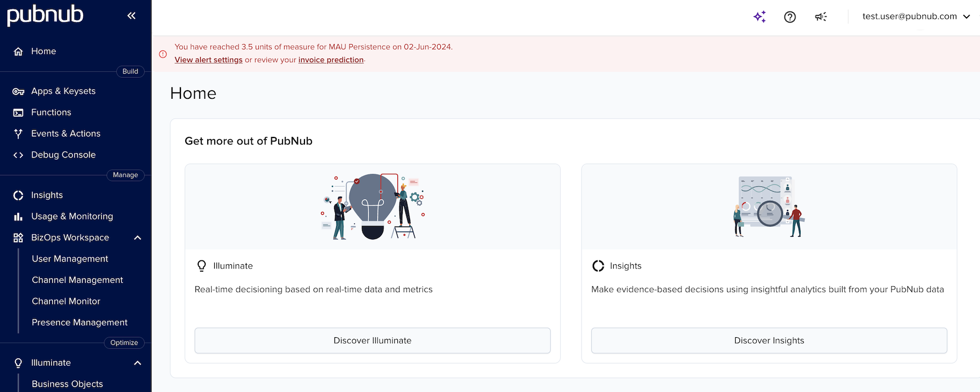The width and height of the screenshot is (980, 392).
Task: Collapse sidebar with double chevron icon
Action: coord(132,16)
